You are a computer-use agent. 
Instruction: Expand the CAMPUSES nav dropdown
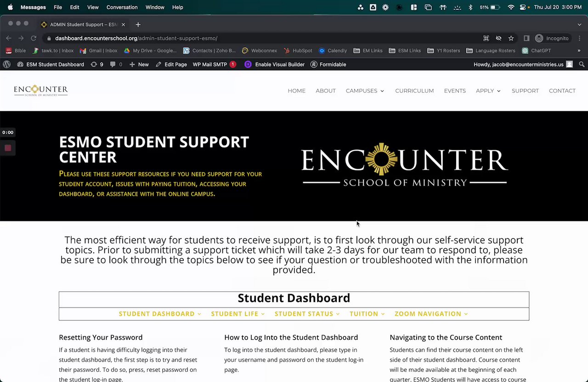[365, 91]
